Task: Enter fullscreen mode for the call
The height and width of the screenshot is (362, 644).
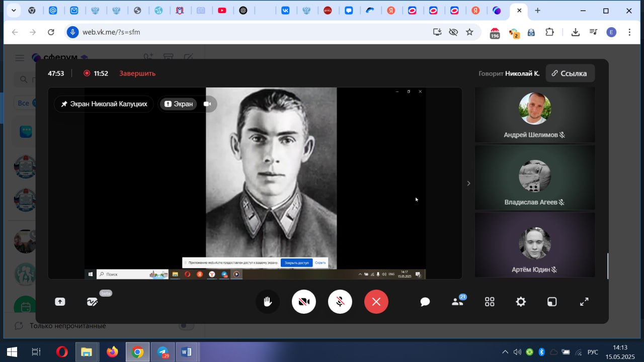Action: [x=584, y=302]
